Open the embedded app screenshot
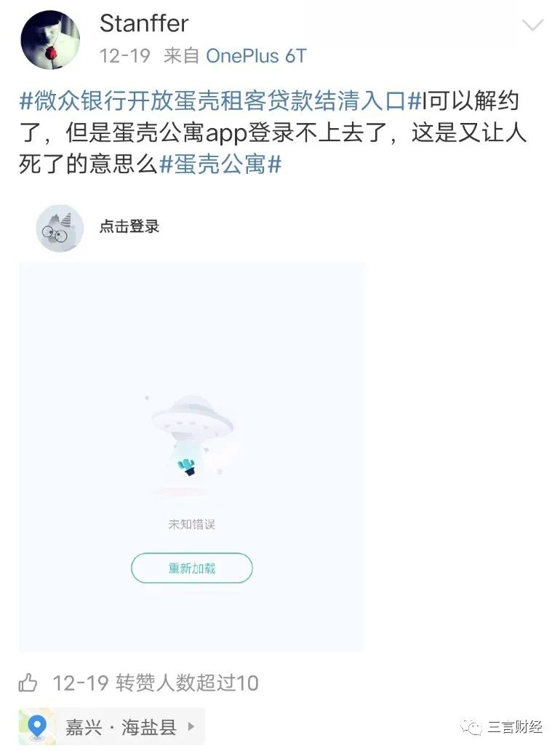 (x=191, y=456)
